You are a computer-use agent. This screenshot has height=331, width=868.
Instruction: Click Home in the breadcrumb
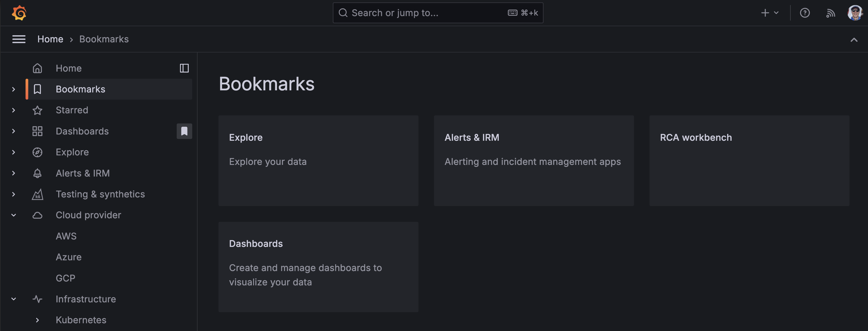click(x=50, y=39)
